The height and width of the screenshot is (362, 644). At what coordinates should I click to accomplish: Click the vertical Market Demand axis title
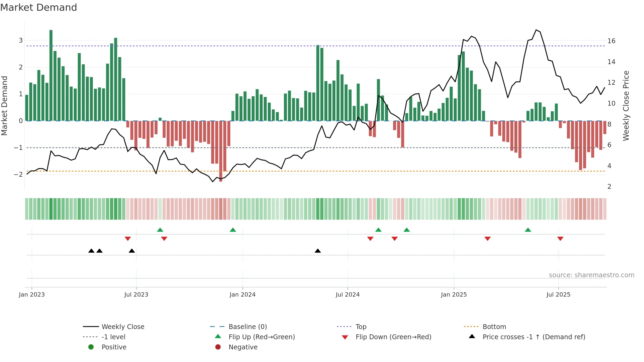pyautogui.click(x=4, y=106)
